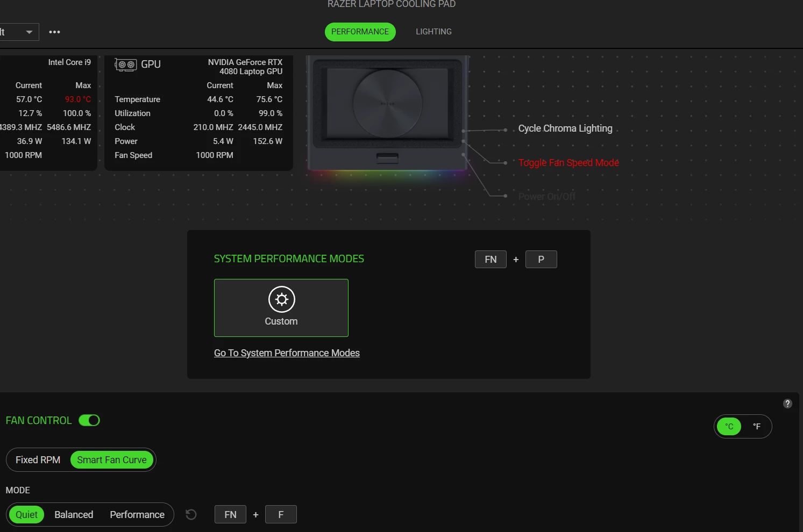Click the Toggle Fan Speed Mode label
This screenshot has width=803, height=532.
569,163
